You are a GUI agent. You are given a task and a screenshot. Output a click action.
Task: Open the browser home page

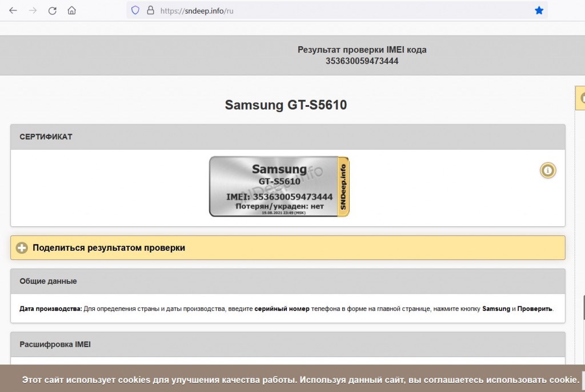point(71,10)
